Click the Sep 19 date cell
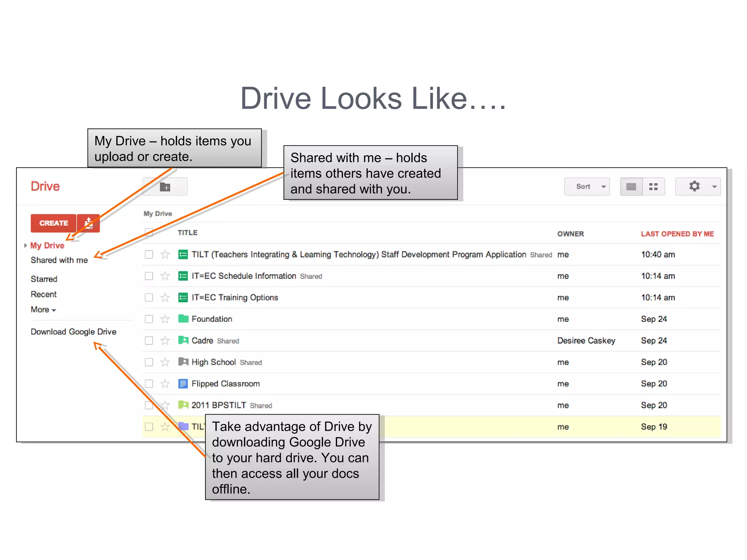 (654, 427)
